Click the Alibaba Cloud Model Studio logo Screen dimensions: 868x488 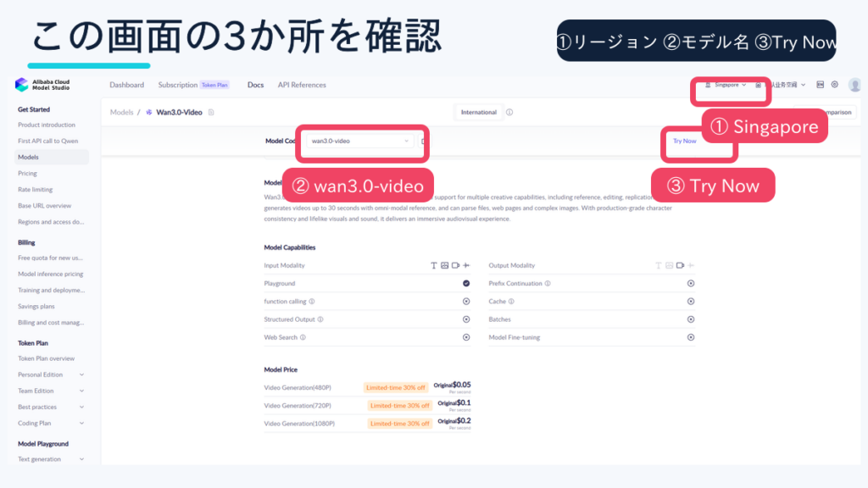point(43,85)
